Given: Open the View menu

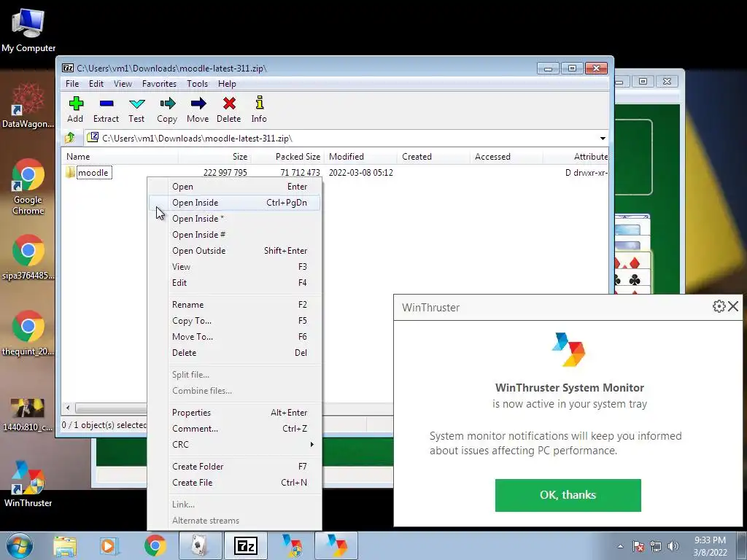Looking at the screenshot, I should (x=123, y=84).
